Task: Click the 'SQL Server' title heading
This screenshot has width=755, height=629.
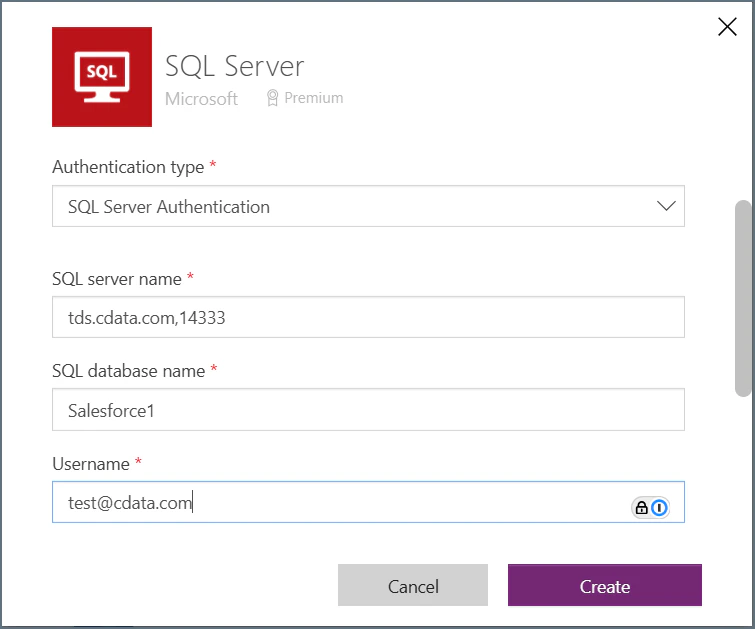Action: coord(234,66)
